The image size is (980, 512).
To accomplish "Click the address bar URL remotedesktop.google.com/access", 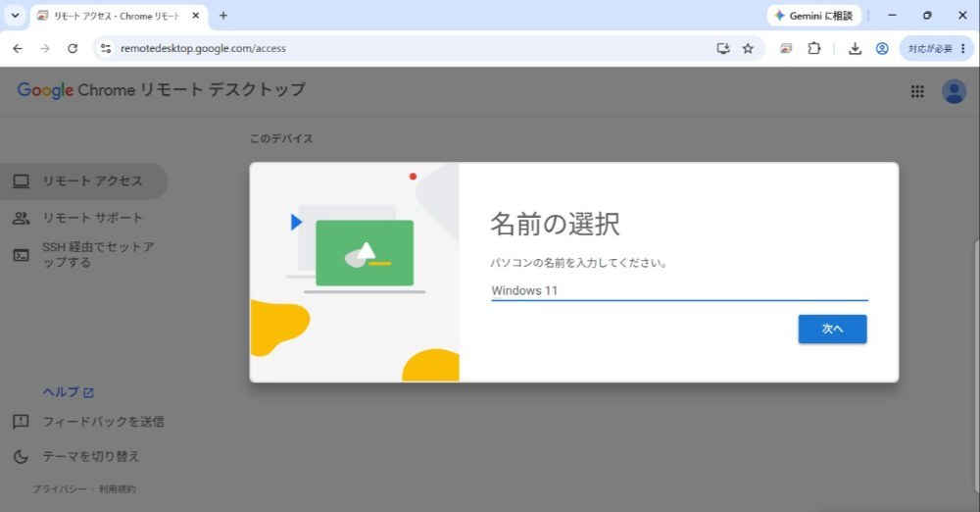I will pyautogui.click(x=203, y=48).
